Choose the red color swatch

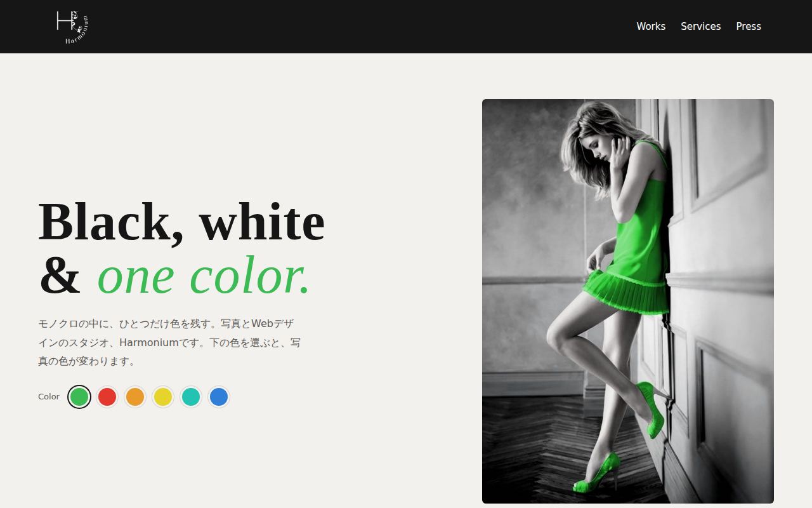(x=107, y=397)
